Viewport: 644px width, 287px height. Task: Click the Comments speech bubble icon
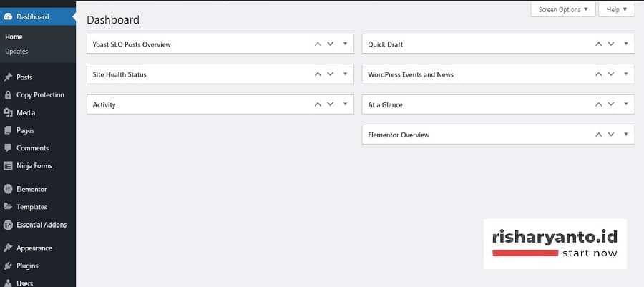tap(8, 148)
